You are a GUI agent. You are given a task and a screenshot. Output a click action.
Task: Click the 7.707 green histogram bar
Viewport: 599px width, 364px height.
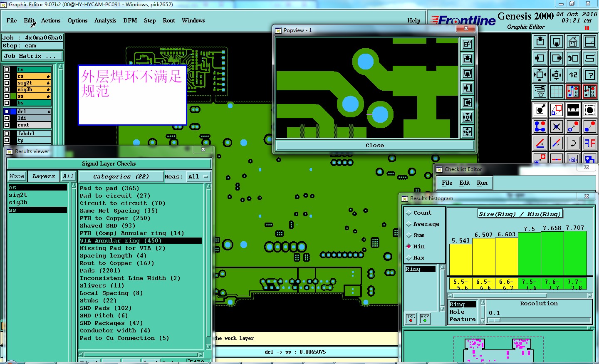(575, 253)
